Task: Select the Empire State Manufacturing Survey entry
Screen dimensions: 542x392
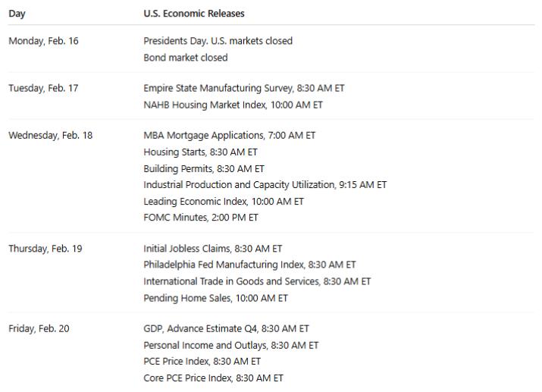Action: 243,88
